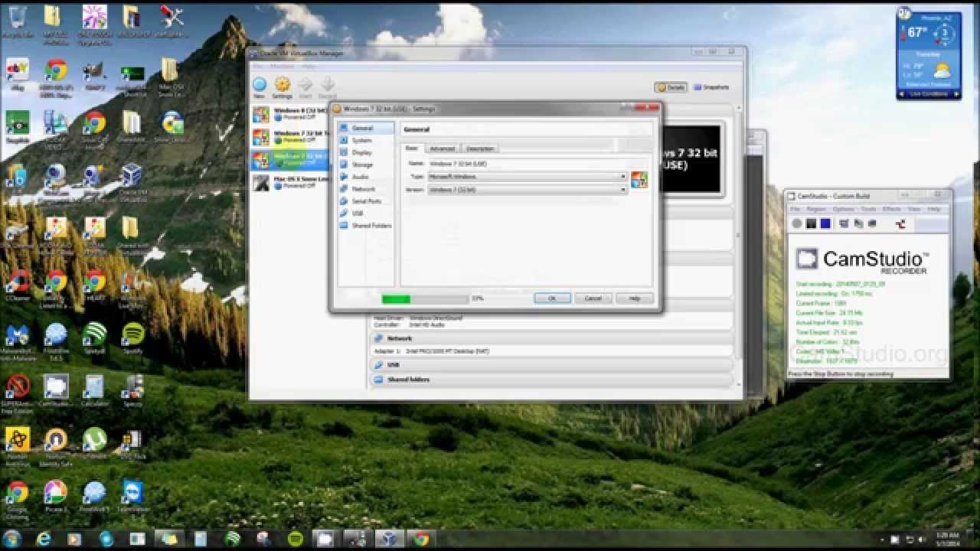Open the Display settings category
Viewport: 980px width, 551px height.
click(366, 153)
